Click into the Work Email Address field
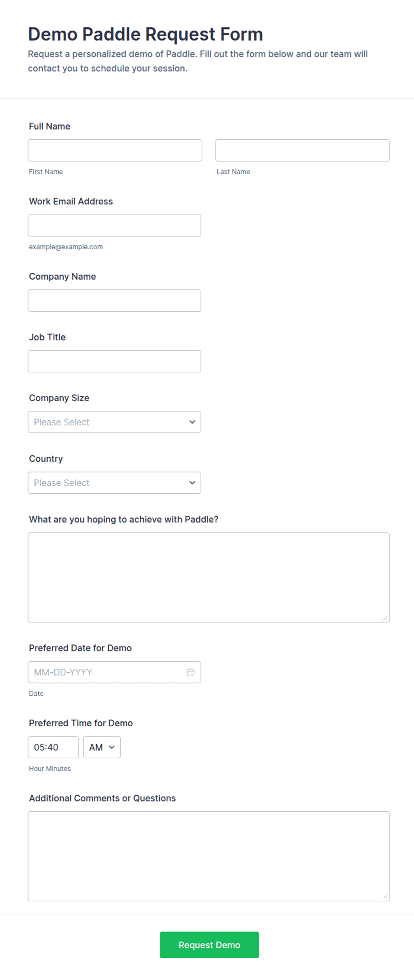Screen dimensions: 414x980 (114, 225)
